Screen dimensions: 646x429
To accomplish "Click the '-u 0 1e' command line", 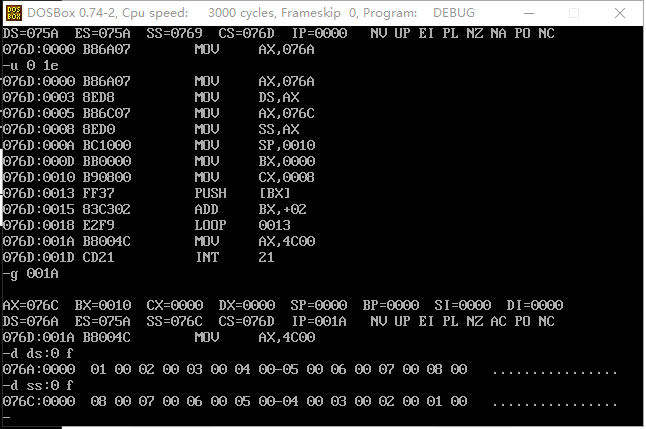I will click(x=30, y=66).
